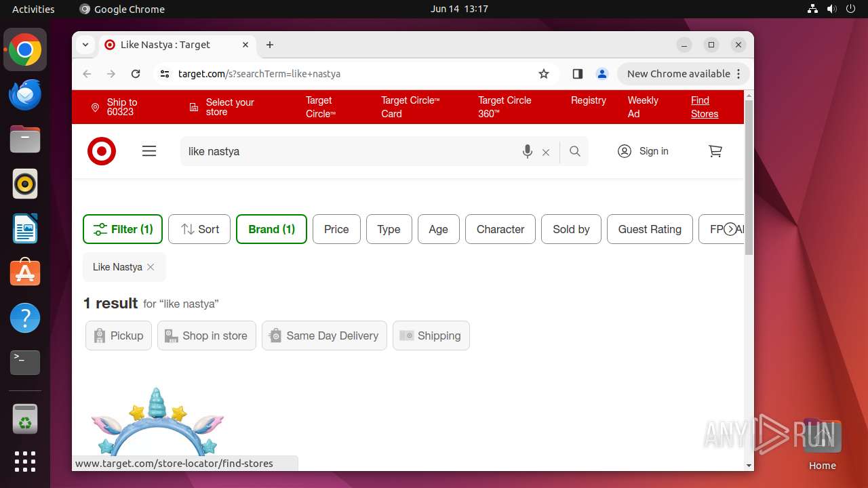Open Activities overview
Image resolution: width=868 pixels, height=488 pixels.
tap(33, 9)
